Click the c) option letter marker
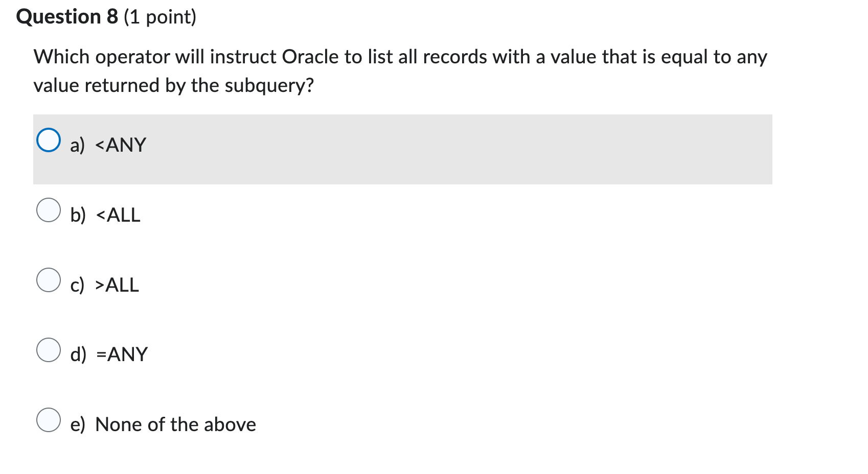The height and width of the screenshot is (474, 868). point(77,285)
